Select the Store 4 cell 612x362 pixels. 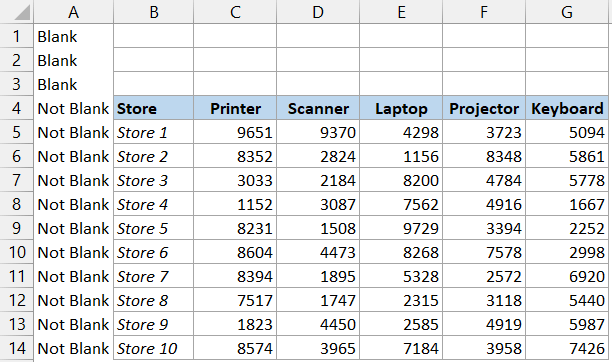click(153, 204)
